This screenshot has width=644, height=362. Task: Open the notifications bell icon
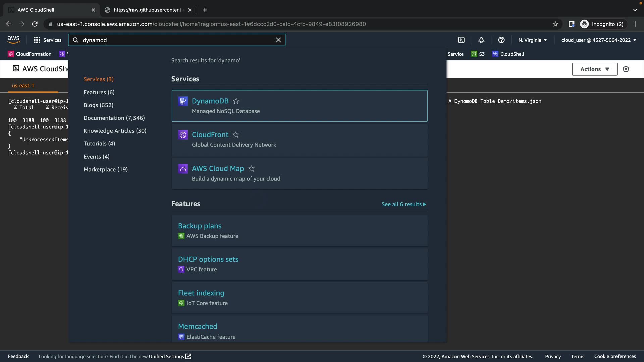(481, 40)
